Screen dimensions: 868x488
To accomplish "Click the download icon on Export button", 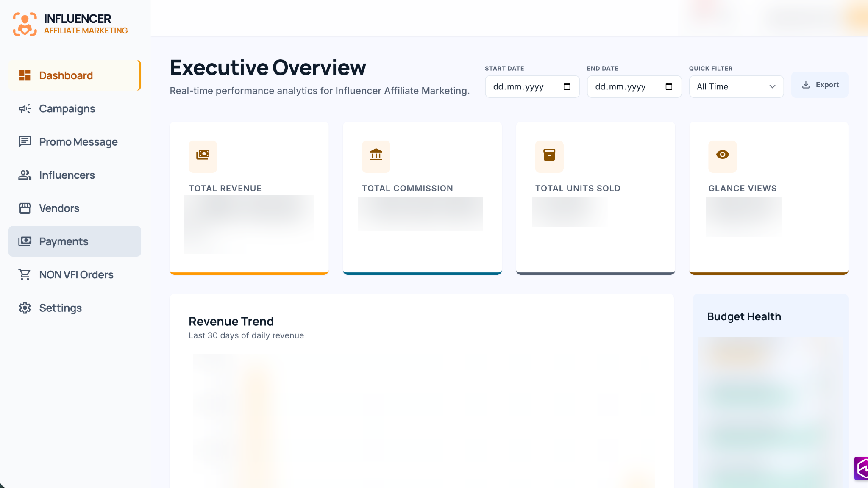I will point(806,85).
